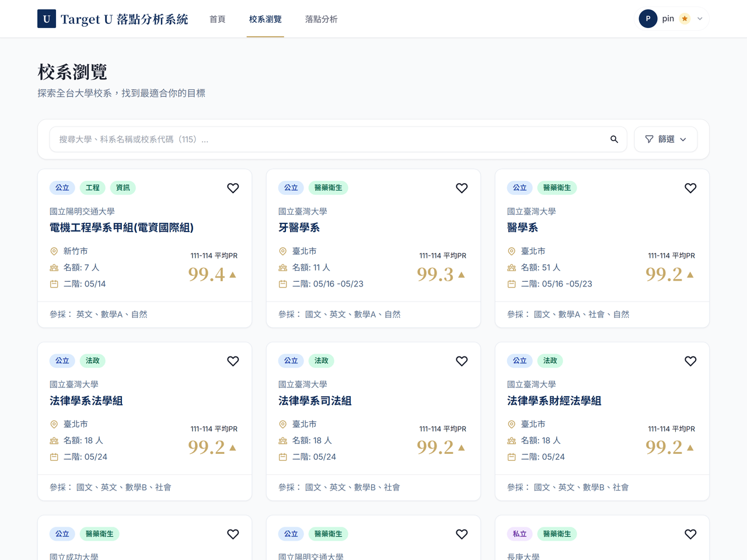Open the 法律學系司法組 title

click(x=315, y=401)
